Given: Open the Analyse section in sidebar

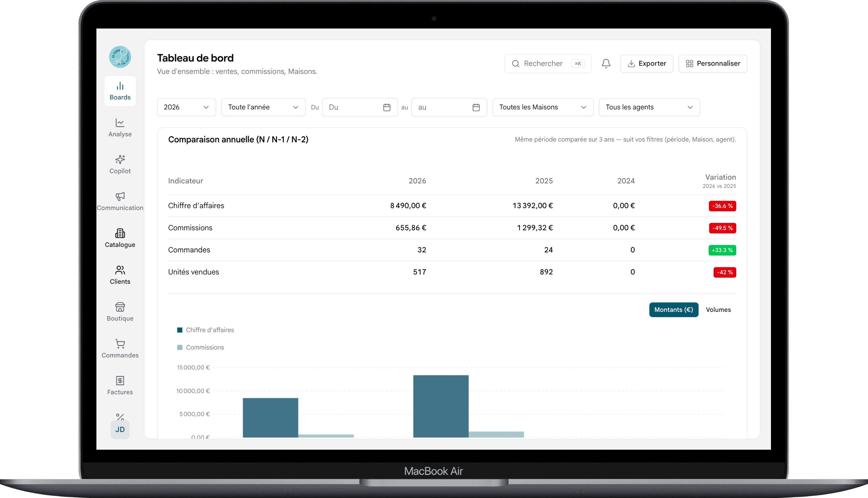Looking at the screenshot, I should (120, 128).
